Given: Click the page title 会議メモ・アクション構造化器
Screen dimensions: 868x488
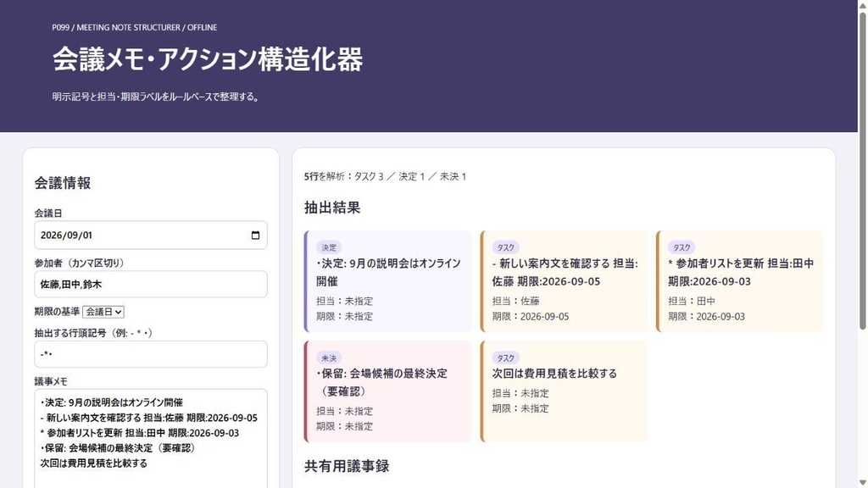Looking at the screenshot, I should [208, 59].
